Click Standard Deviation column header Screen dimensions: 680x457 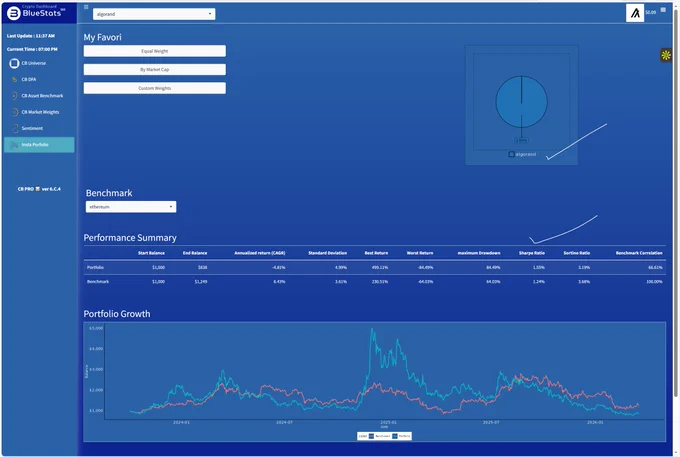pyautogui.click(x=327, y=253)
